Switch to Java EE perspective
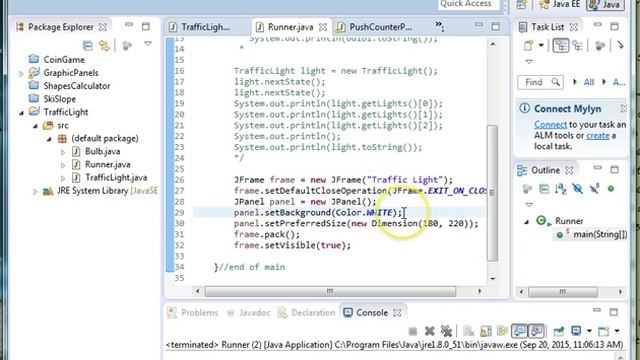The height and width of the screenshot is (360, 640). (560, 4)
